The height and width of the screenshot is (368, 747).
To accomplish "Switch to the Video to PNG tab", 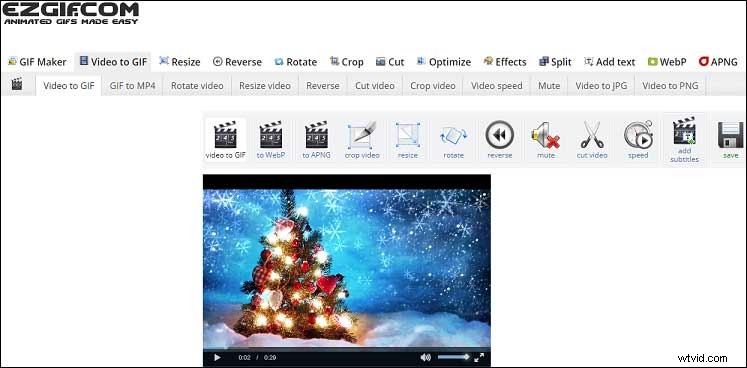I will [x=670, y=86].
